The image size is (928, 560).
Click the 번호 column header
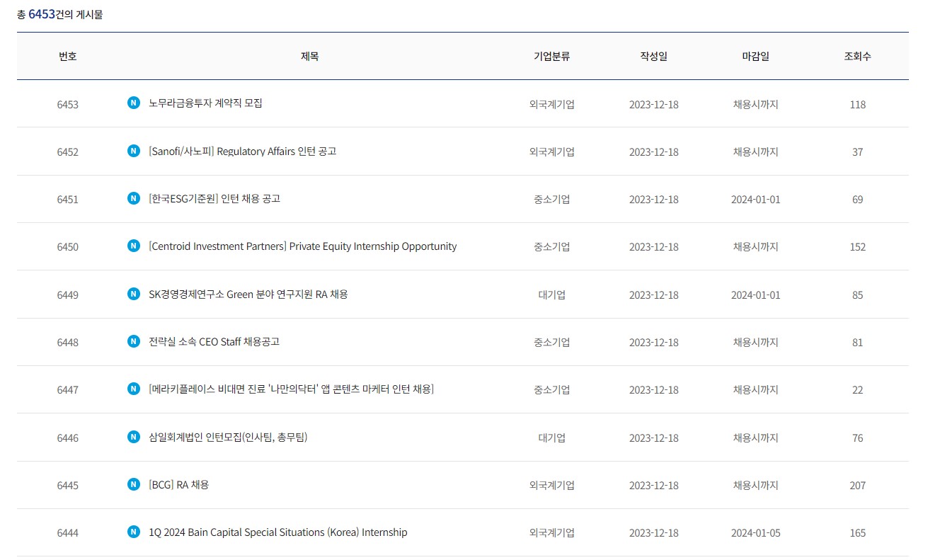68,57
